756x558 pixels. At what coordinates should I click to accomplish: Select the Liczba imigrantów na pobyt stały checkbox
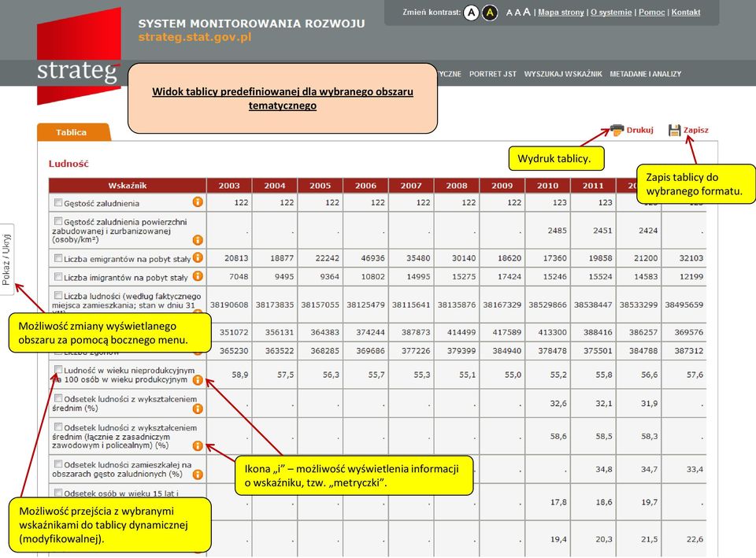coord(58,276)
